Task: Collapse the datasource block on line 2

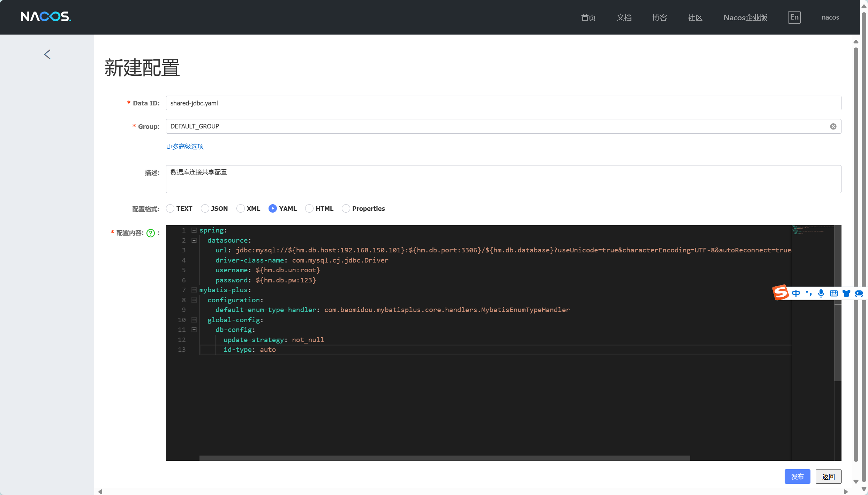Action: tap(194, 241)
